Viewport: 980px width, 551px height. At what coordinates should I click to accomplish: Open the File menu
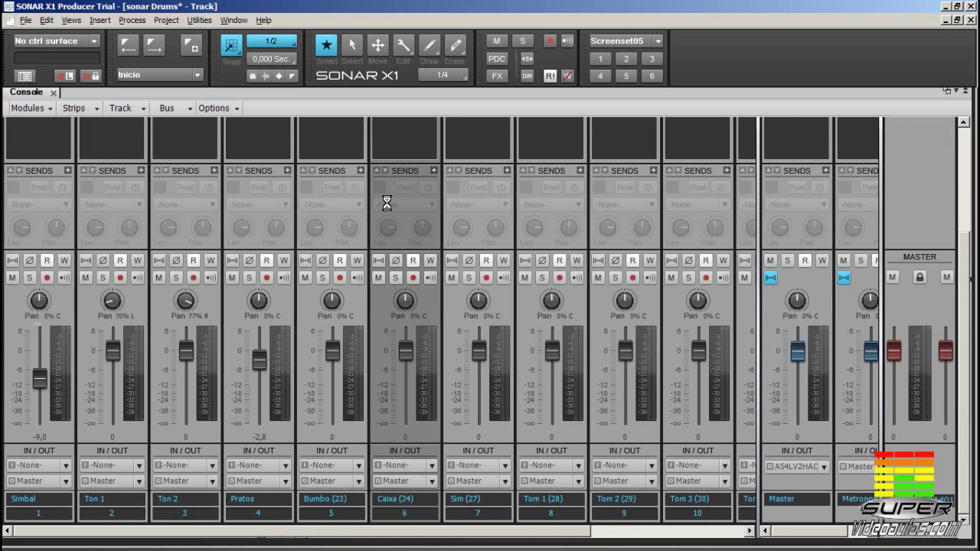click(26, 20)
